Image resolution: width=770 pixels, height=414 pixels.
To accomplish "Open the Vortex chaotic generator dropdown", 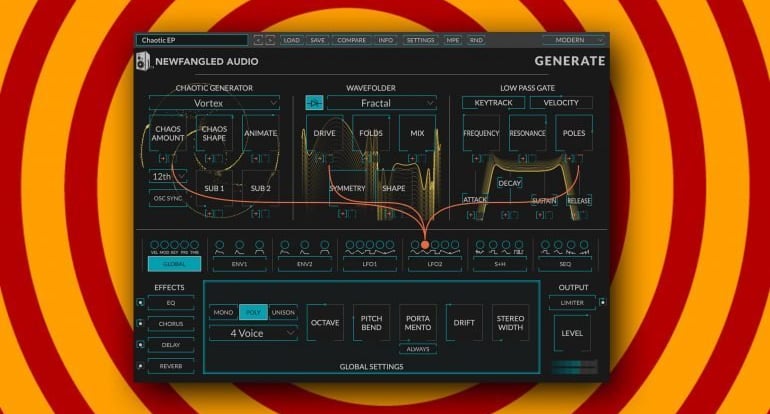I will click(x=215, y=103).
